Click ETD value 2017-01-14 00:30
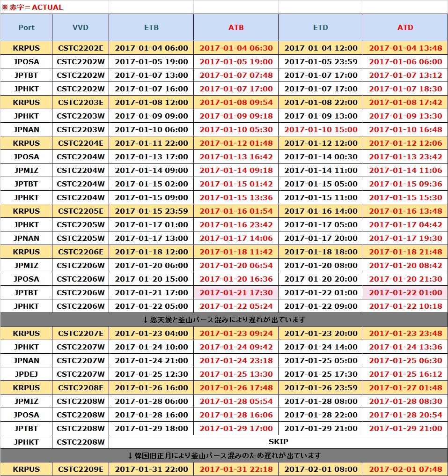The height and width of the screenshot is (476, 448). tap(321, 156)
